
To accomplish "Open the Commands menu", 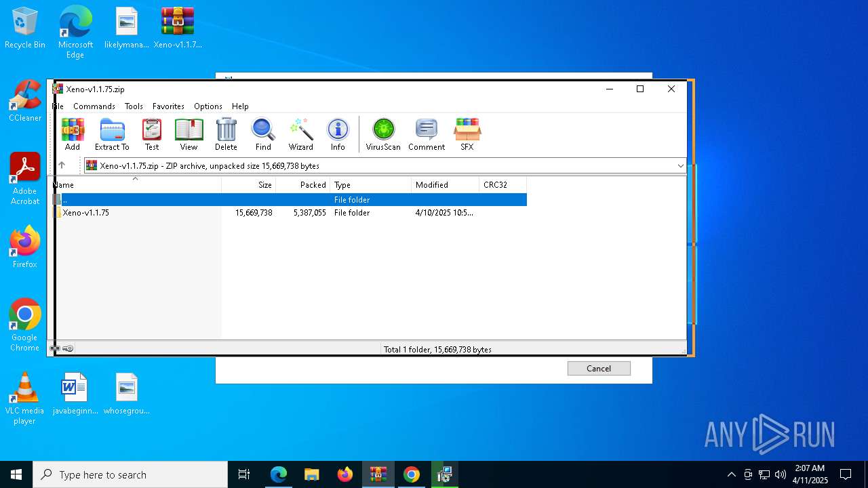I will 94,106.
